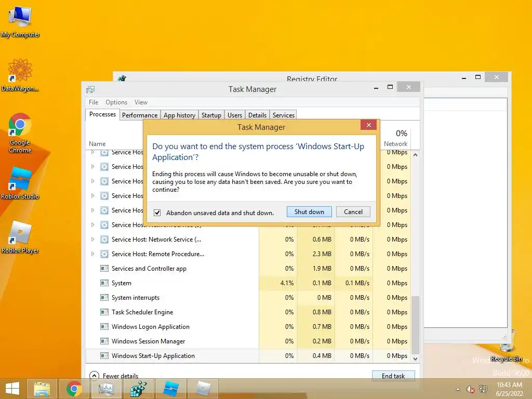Image resolution: width=532 pixels, height=399 pixels.
Task: Switch to the App history tab
Action: click(179, 115)
